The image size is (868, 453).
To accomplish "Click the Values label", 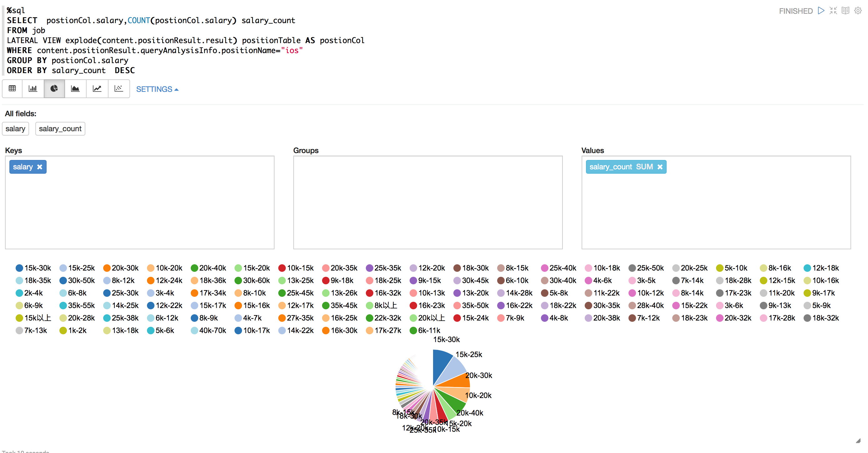I will (593, 151).
